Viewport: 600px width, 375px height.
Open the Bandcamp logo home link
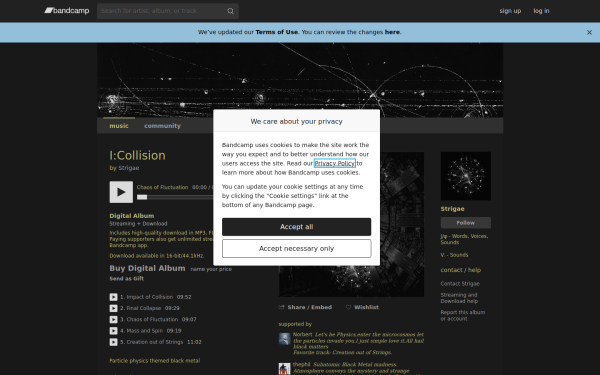point(67,11)
